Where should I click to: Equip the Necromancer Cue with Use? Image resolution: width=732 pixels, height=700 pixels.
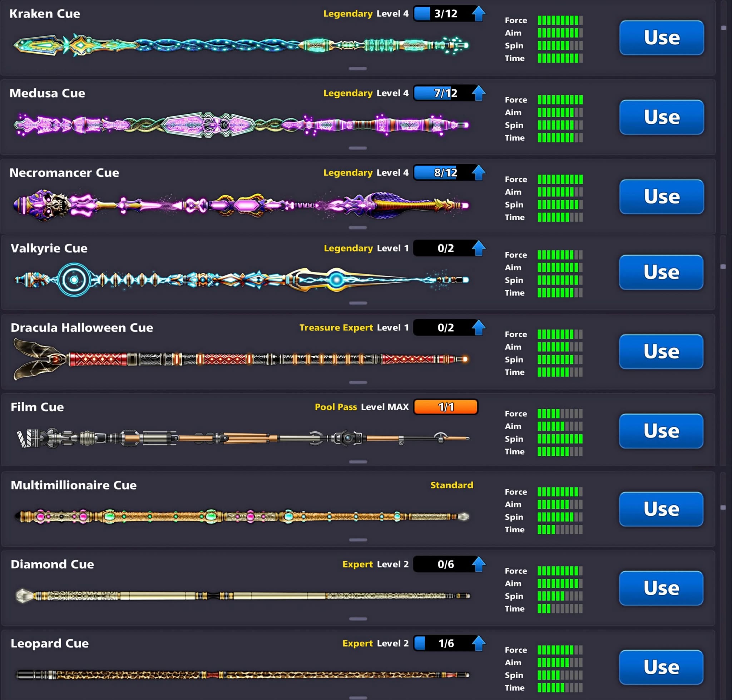pos(661,197)
